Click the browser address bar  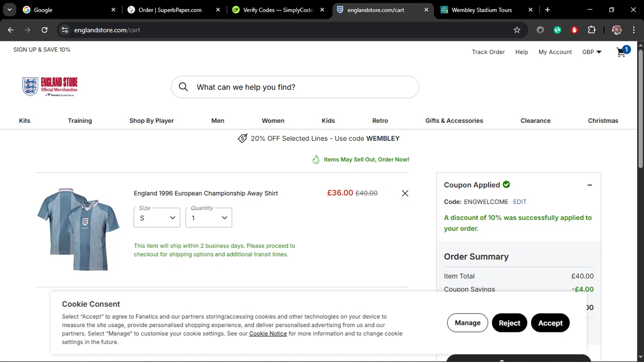point(292,30)
